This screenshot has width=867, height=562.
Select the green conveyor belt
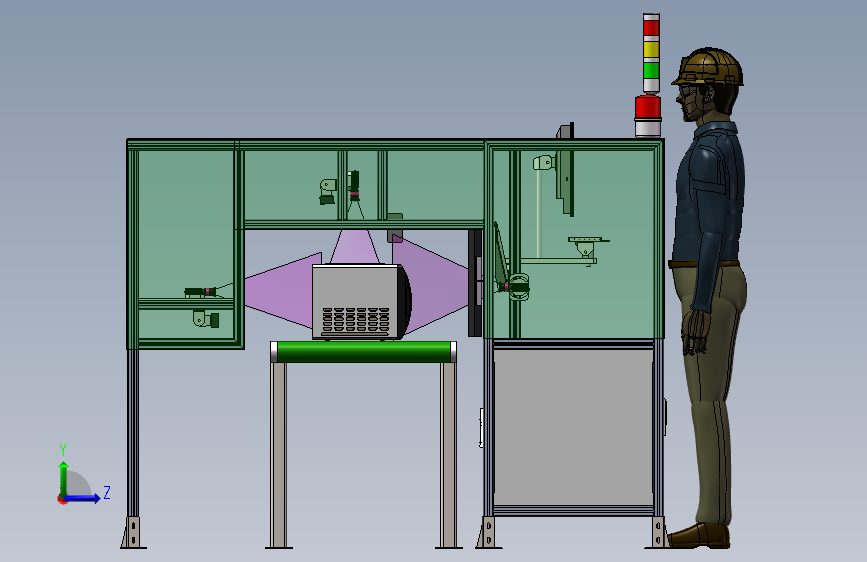click(363, 352)
